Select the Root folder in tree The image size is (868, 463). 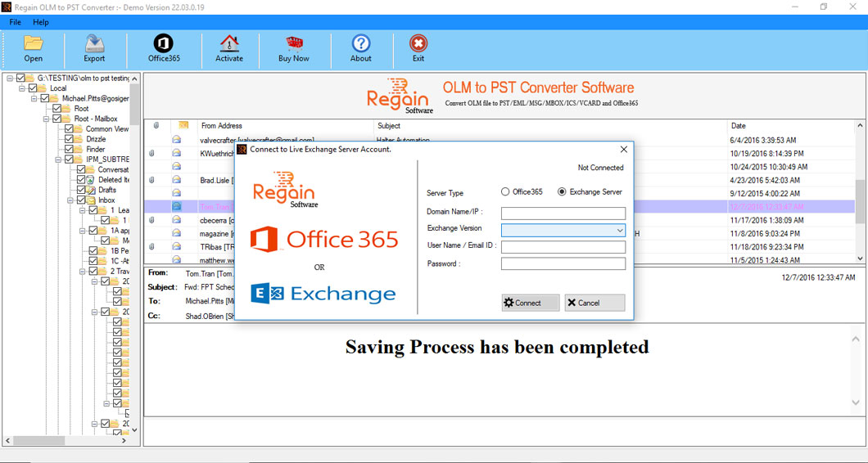[81, 109]
